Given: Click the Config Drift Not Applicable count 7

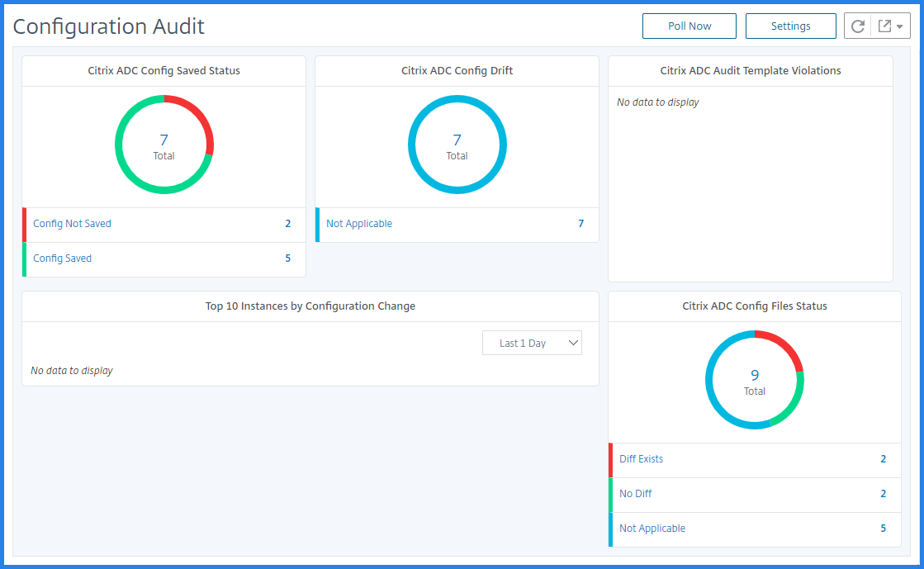Looking at the screenshot, I should (581, 224).
